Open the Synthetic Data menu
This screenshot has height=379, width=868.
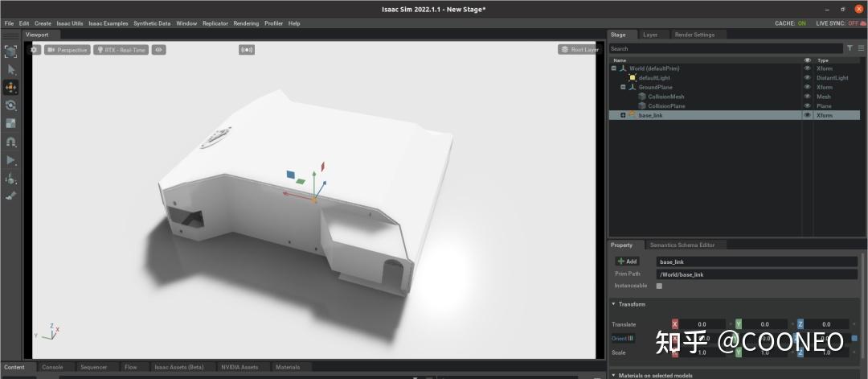click(x=152, y=23)
